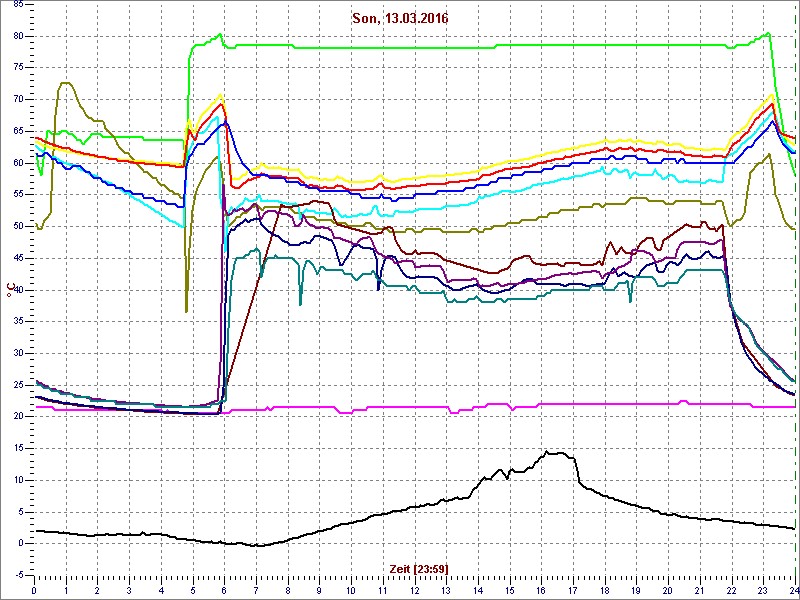The height and width of the screenshot is (600, 800).
Task: Select the 45 value on the temperature axis
Action: [x=17, y=258]
